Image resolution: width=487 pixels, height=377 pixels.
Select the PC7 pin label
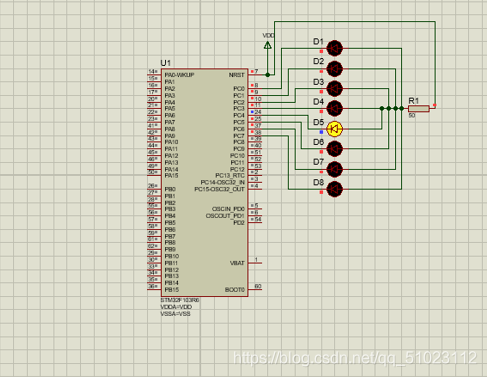click(x=239, y=136)
